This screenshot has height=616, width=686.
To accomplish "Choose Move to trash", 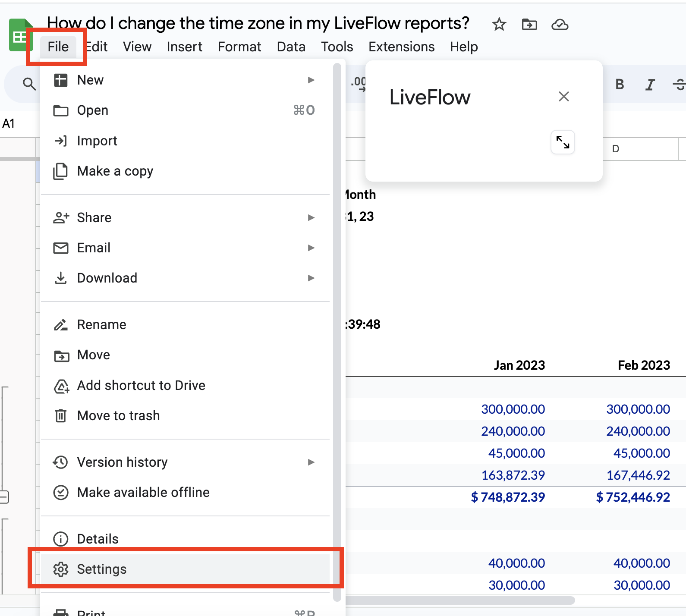I will [x=185, y=416].
